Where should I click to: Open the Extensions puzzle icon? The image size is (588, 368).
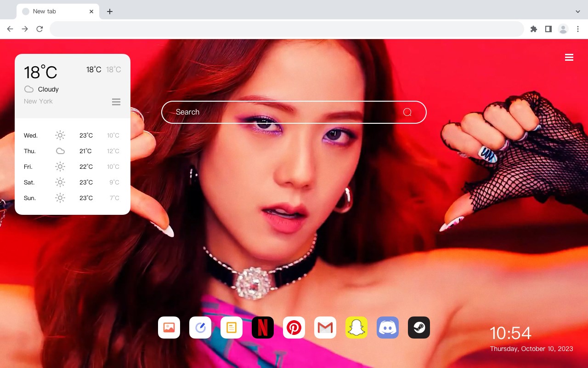pyautogui.click(x=533, y=29)
